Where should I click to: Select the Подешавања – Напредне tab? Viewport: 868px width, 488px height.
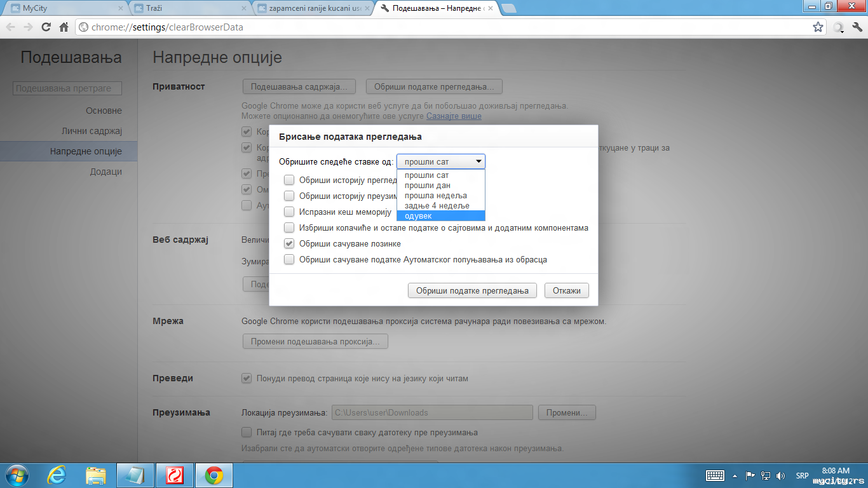pos(437,8)
